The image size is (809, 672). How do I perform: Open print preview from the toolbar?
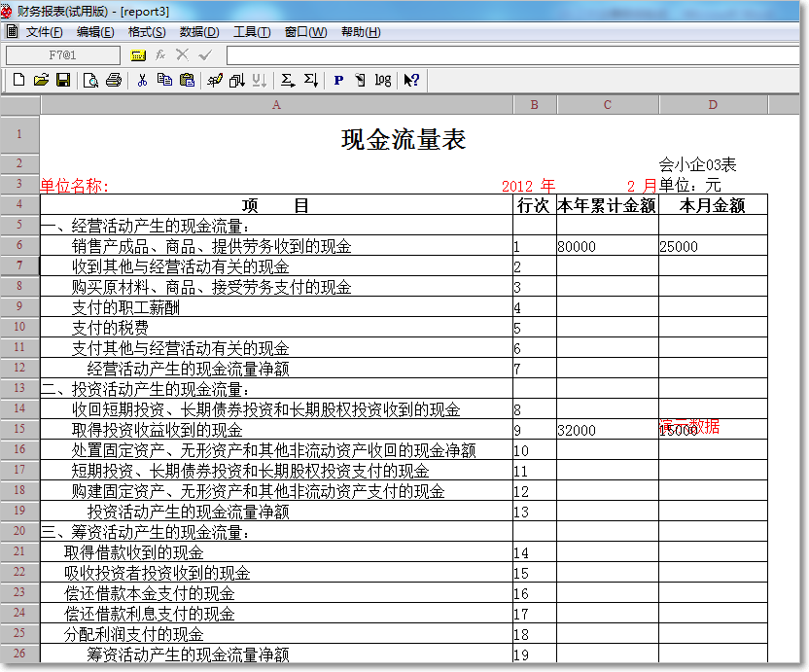click(x=90, y=80)
